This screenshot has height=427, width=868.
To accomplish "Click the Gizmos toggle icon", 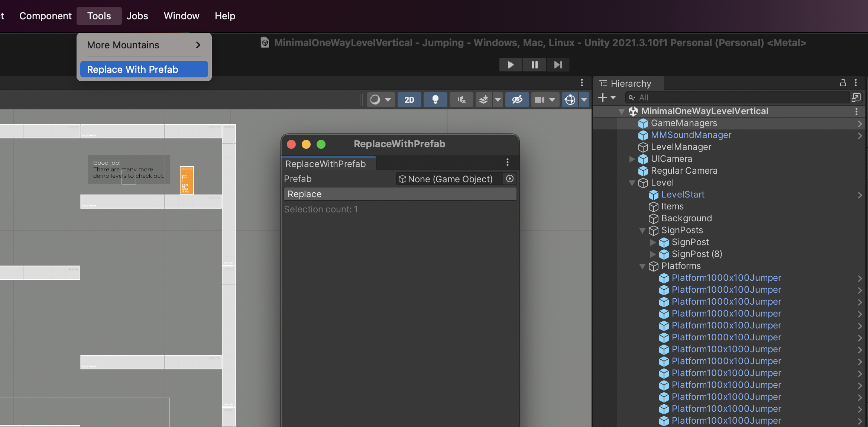I will pyautogui.click(x=570, y=100).
